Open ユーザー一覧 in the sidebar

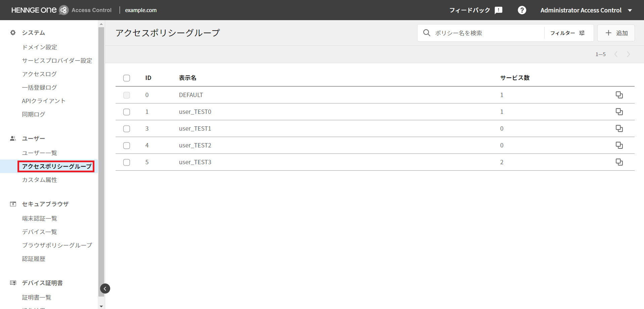pyautogui.click(x=40, y=153)
